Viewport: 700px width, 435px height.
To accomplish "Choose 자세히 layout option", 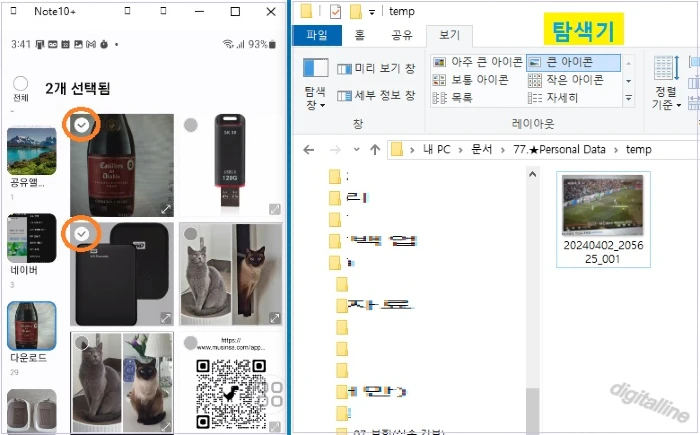I will (554, 97).
